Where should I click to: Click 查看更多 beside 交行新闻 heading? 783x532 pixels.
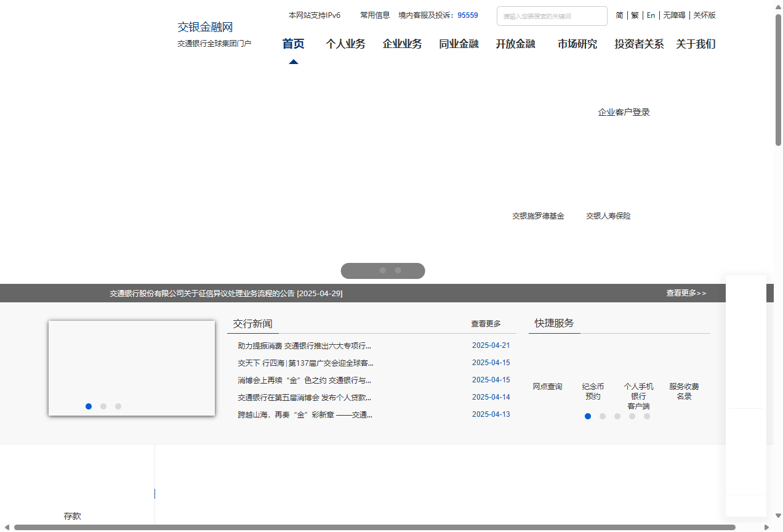click(486, 324)
